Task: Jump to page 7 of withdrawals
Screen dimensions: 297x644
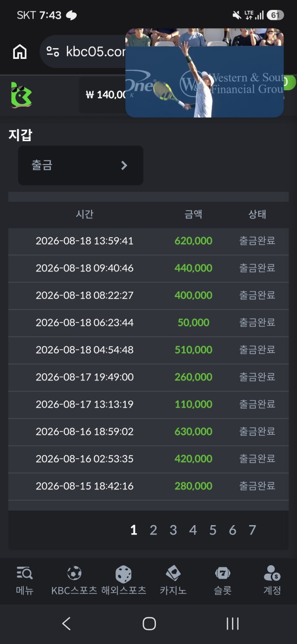Action: [x=252, y=530]
